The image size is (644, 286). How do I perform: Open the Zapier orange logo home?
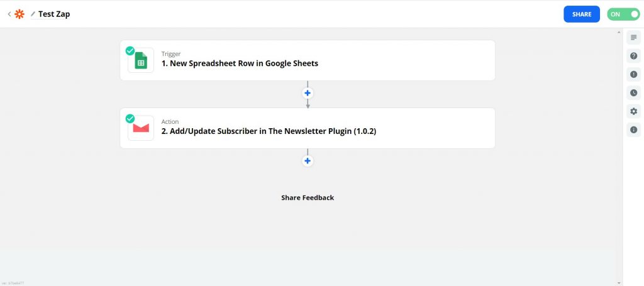click(19, 14)
